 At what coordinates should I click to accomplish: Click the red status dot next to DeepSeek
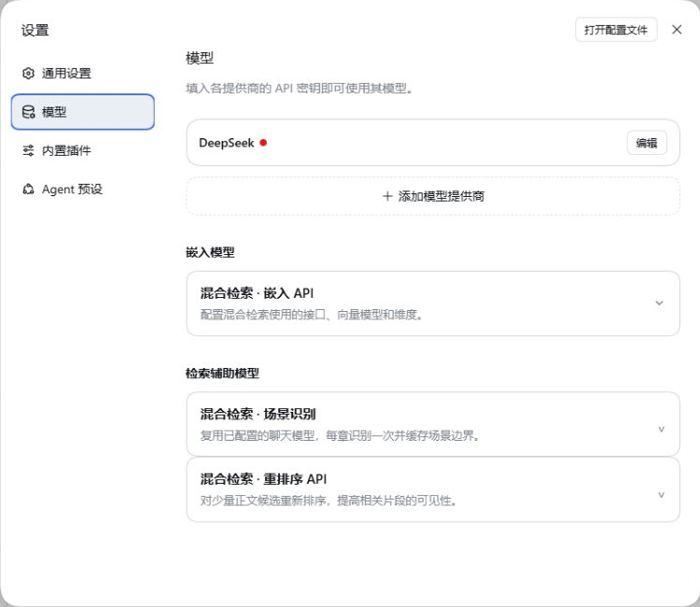pyautogui.click(x=263, y=143)
